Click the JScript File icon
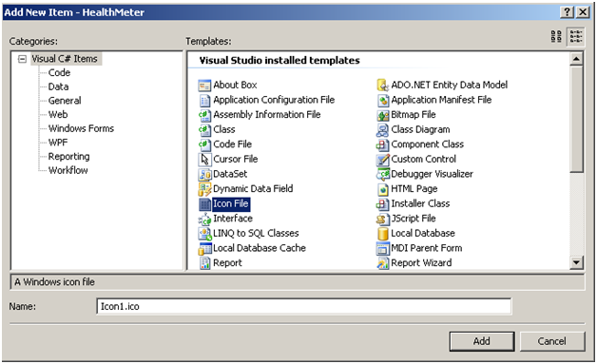 [383, 219]
